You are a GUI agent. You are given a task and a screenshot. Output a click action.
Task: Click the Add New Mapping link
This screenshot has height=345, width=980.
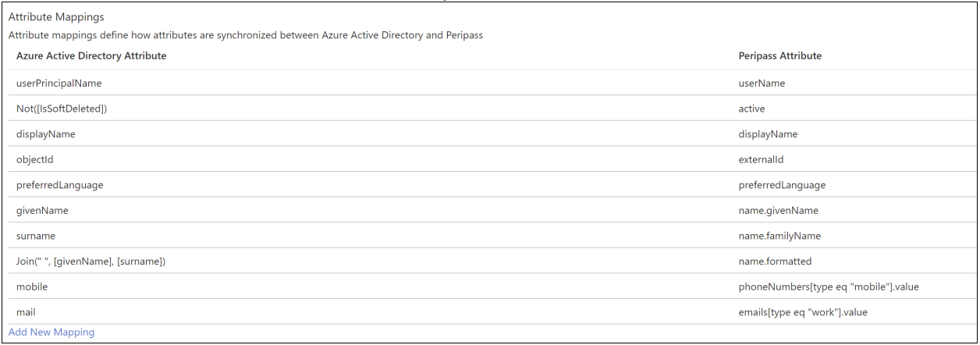[51, 333]
